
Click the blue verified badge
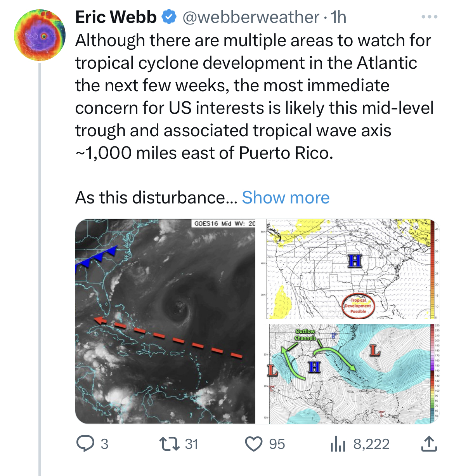tap(169, 17)
